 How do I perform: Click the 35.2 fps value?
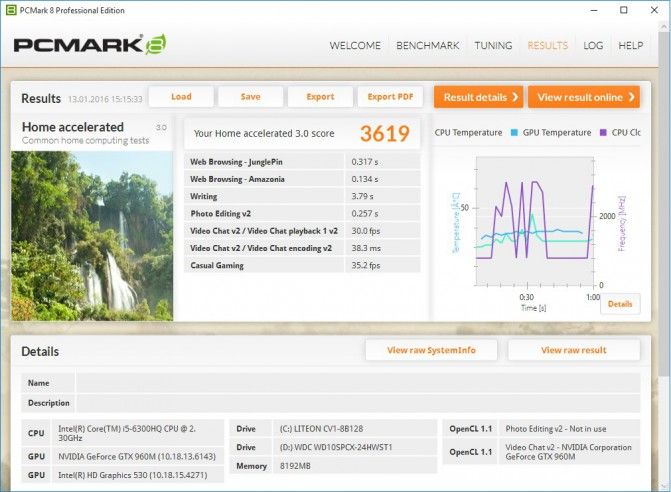(366, 265)
